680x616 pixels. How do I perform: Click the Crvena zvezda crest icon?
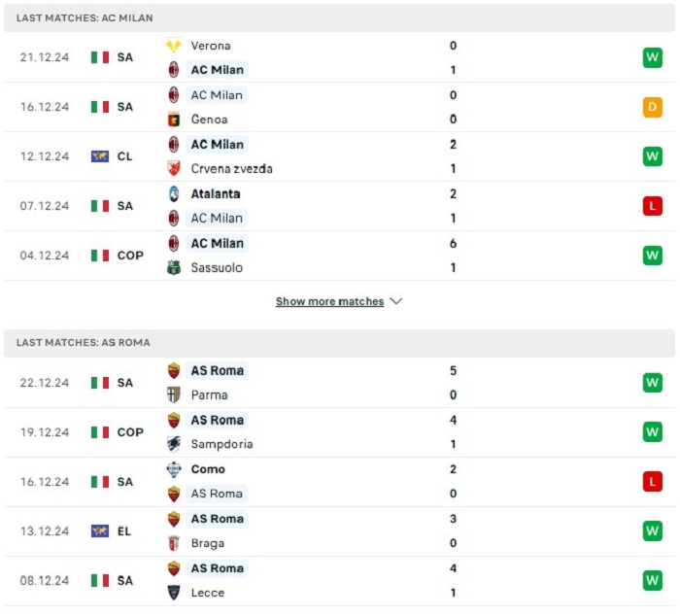(x=174, y=168)
